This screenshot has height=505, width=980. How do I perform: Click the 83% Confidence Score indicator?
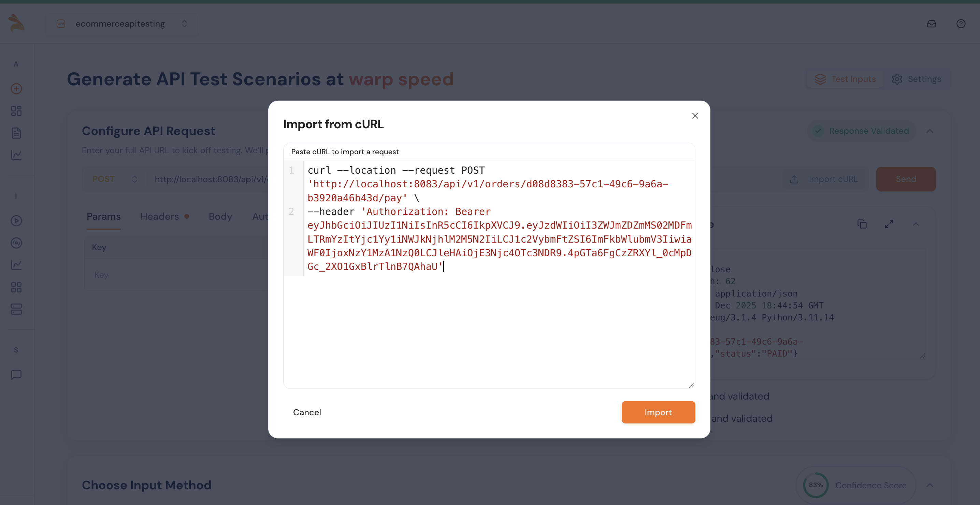(x=815, y=485)
